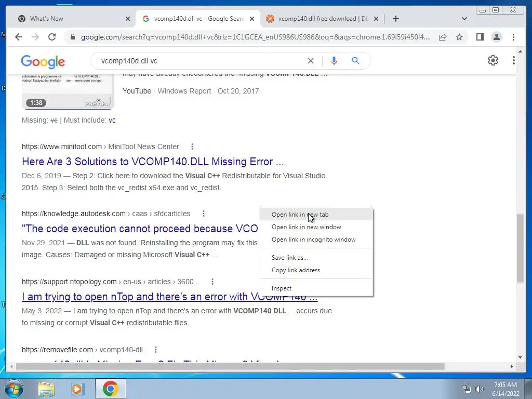Click the vertical scrollbar thumb
Viewport: 532px width, 399px height.
pyautogui.click(x=520, y=248)
